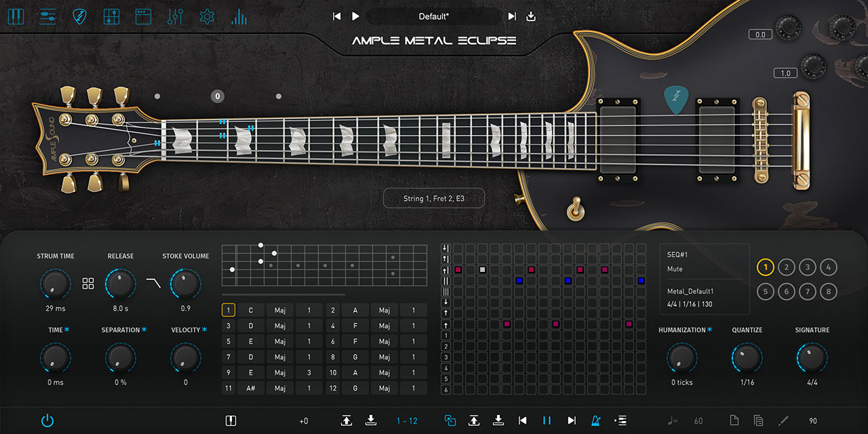Screen dimensions: 868x434
Task: Open the vertical faders mixer icon
Action: coord(175,16)
